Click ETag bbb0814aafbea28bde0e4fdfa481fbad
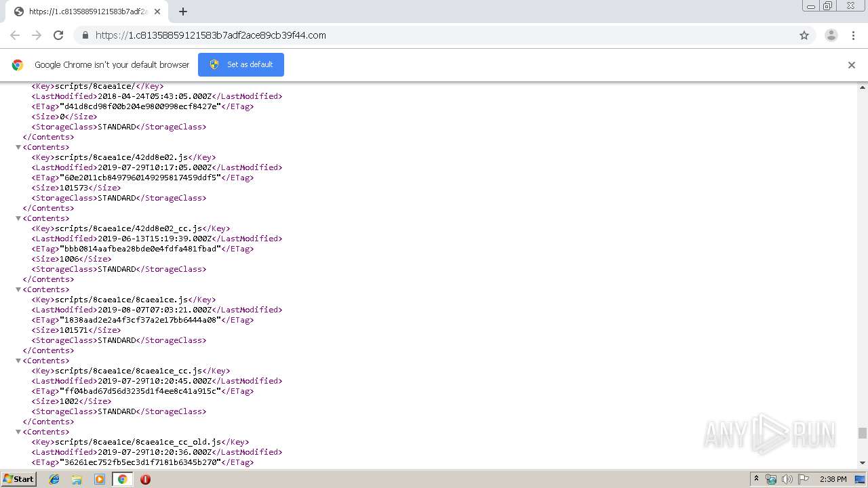 [x=140, y=249]
